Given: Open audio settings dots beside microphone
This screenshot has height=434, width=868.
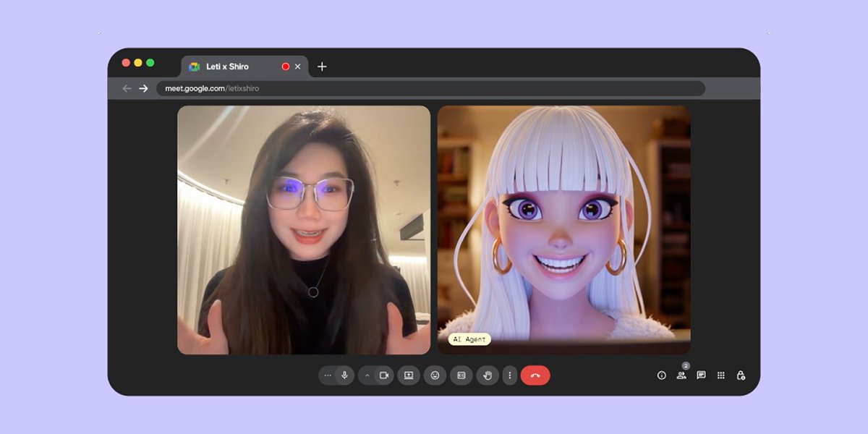Looking at the screenshot, I should pyautogui.click(x=328, y=375).
